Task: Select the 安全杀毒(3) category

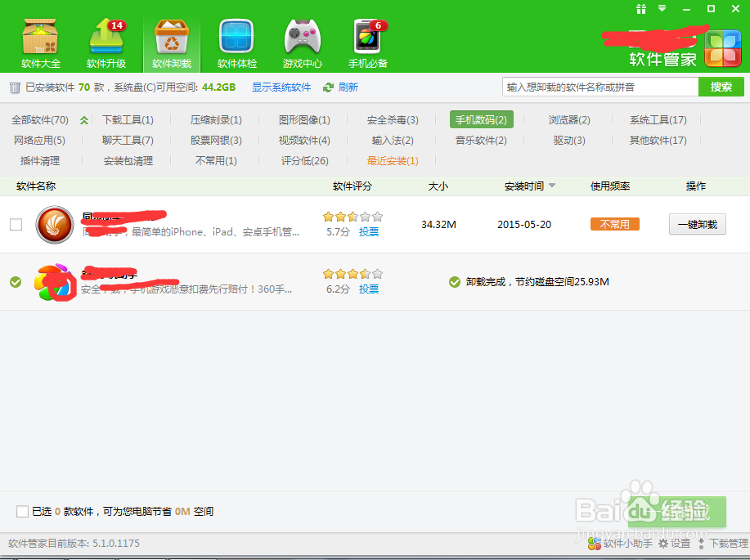Action: (x=393, y=120)
